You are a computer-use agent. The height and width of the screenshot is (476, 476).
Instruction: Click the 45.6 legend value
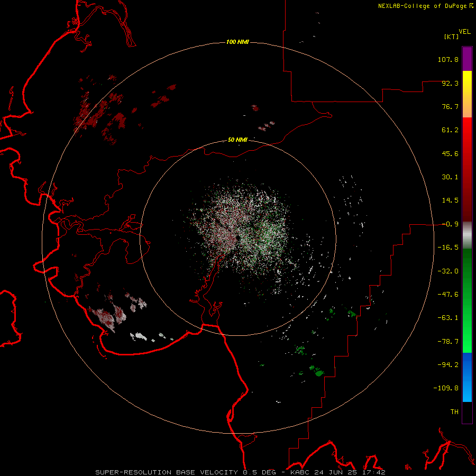(450, 153)
